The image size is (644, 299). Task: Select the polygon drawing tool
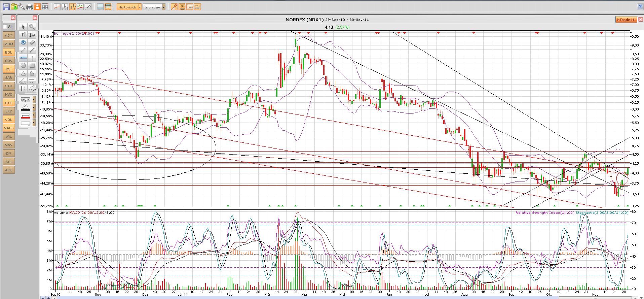[32, 73]
